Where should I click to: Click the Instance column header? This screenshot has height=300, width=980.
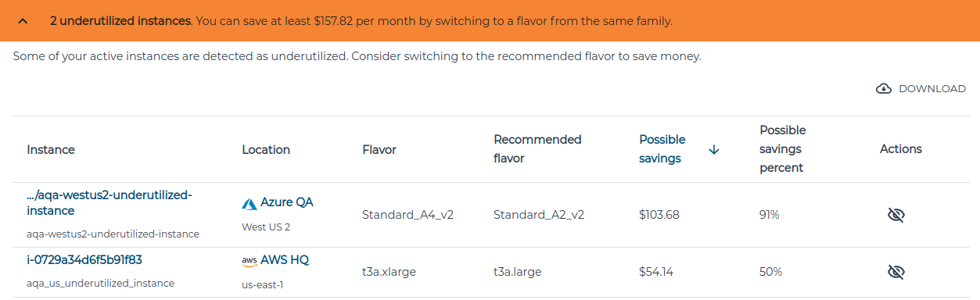(51, 149)
